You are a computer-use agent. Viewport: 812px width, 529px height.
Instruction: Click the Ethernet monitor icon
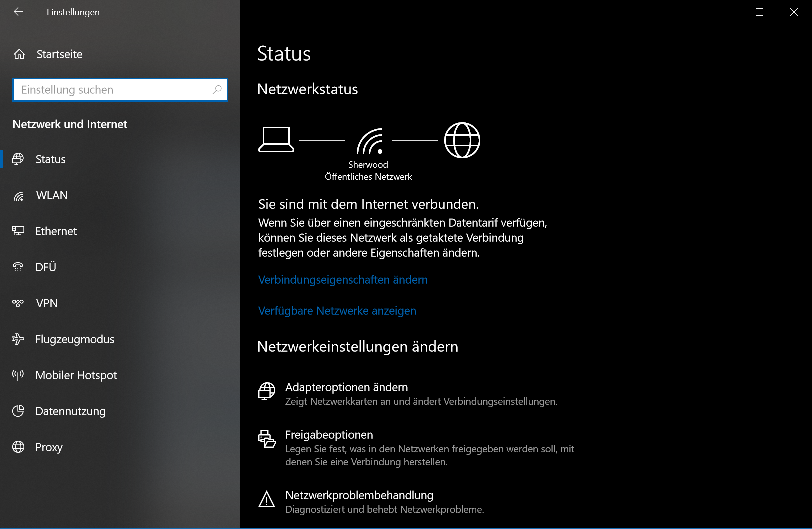[x=18, y=231]
